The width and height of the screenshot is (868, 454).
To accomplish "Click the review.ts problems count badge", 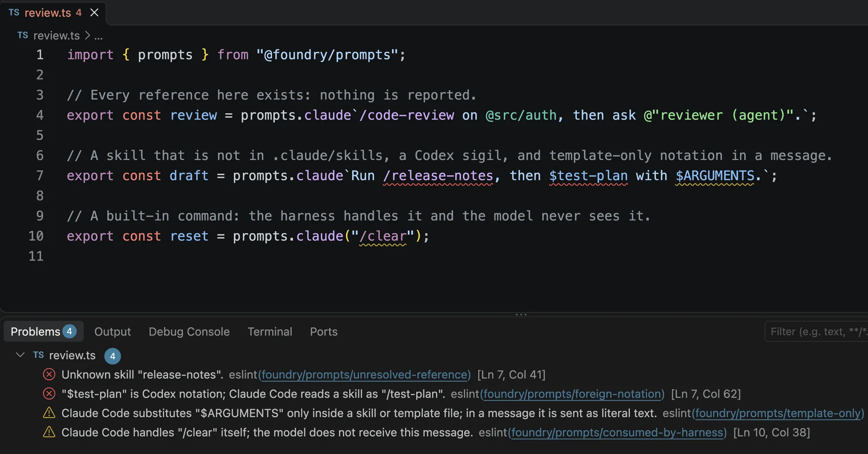I will pyautogui.click(x=113, y=356).
